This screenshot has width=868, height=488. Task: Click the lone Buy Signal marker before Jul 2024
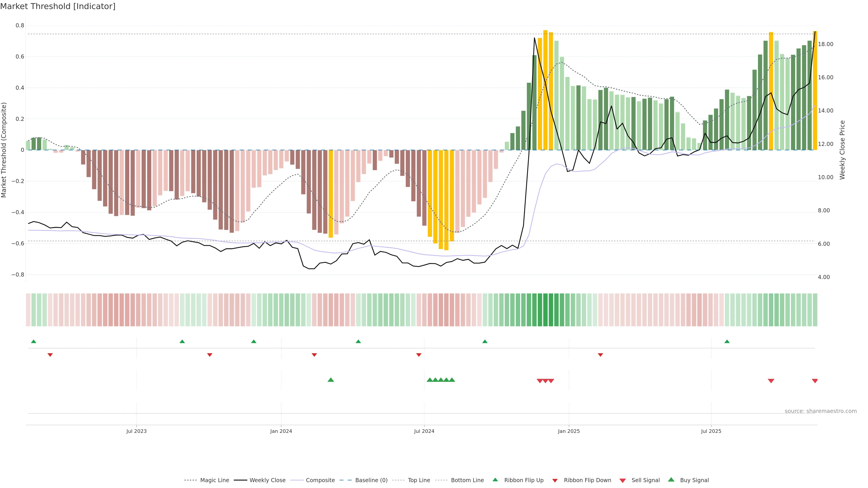point(330,380)
